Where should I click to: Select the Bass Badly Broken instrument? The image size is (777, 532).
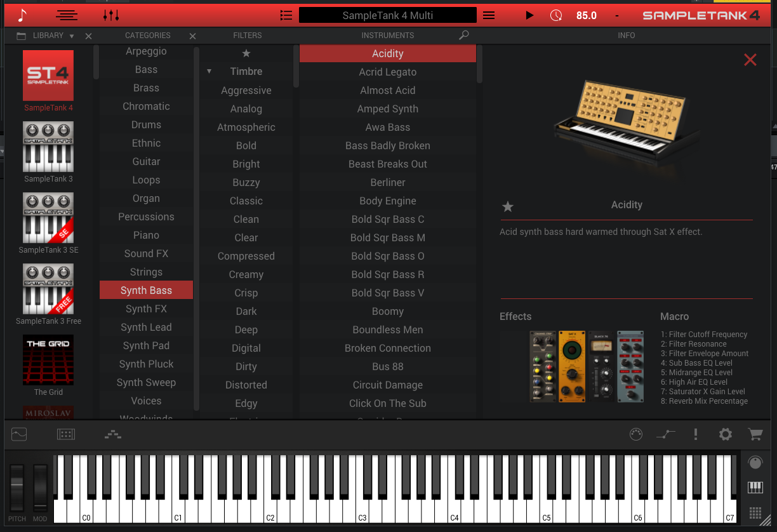[x=388, y=145]
